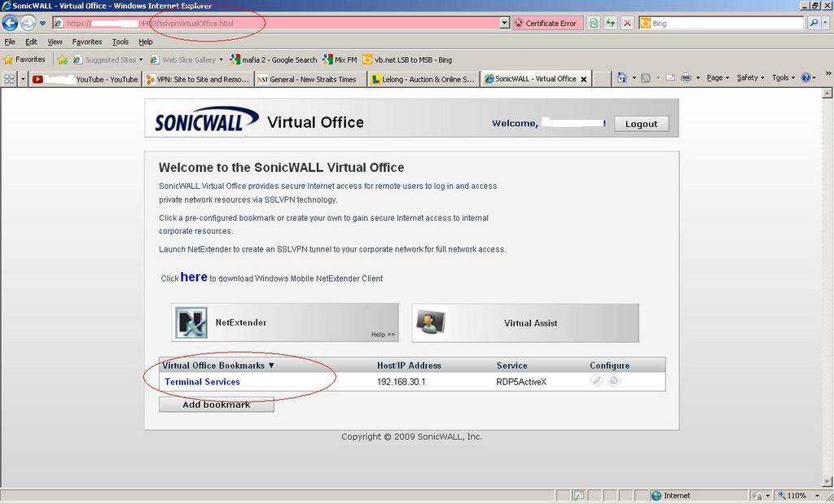The height and width of the screenshot is (504, 834).
Task: Switch to 'VPN: Site to Site' tab
Action: [198, 79]
